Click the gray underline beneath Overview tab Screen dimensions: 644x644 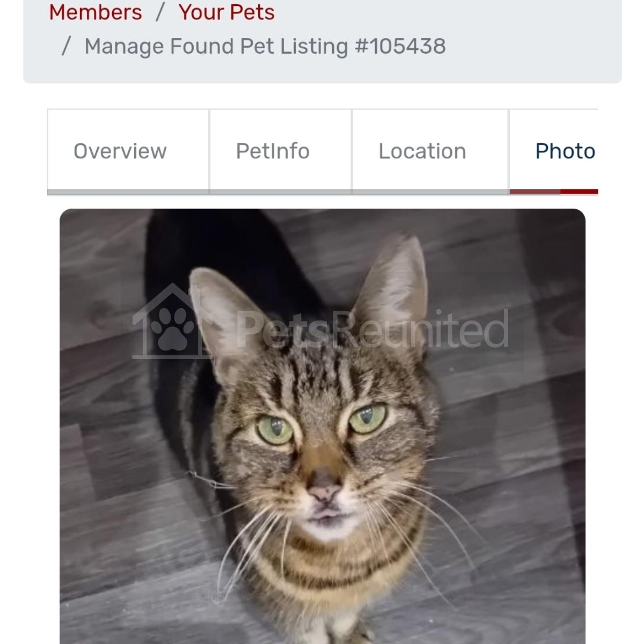point(128,192)
